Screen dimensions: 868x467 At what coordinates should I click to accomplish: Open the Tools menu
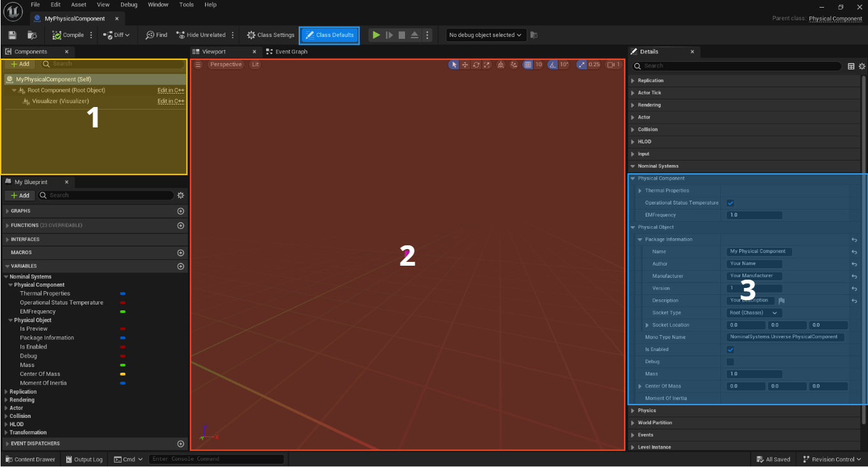[x=187, y=4]
